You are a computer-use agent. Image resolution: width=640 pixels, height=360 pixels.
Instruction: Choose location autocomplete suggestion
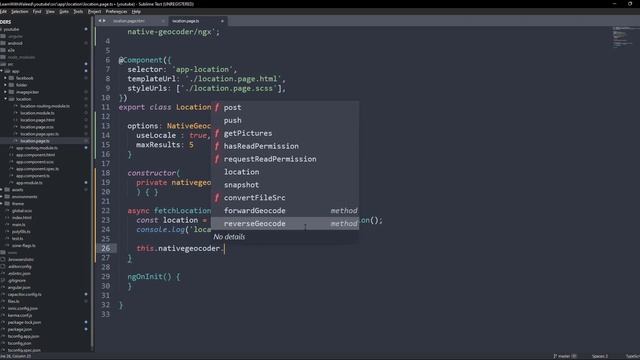(x=285, y=172)
